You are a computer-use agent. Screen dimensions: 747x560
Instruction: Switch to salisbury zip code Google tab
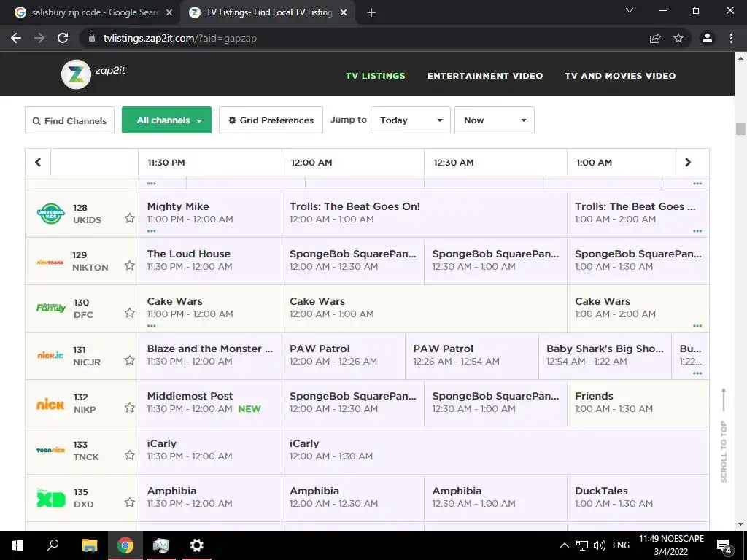pyautogui.click(x=94, y=12)
